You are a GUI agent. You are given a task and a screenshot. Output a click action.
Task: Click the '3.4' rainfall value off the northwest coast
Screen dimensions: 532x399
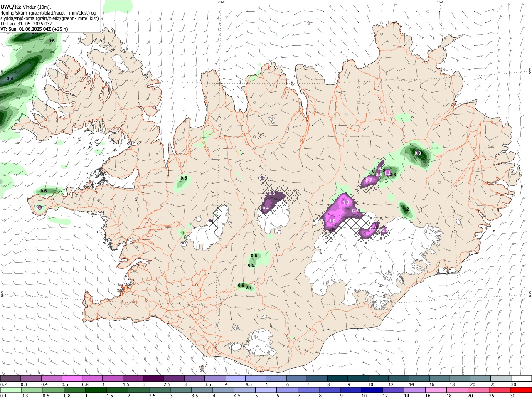pyautogui.click(x=10, y=79)
